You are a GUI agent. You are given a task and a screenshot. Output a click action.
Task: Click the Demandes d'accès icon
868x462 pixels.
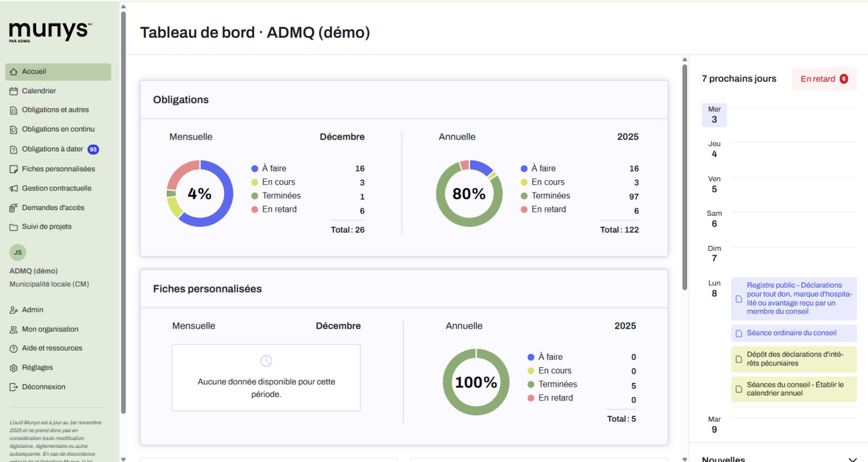14,208
